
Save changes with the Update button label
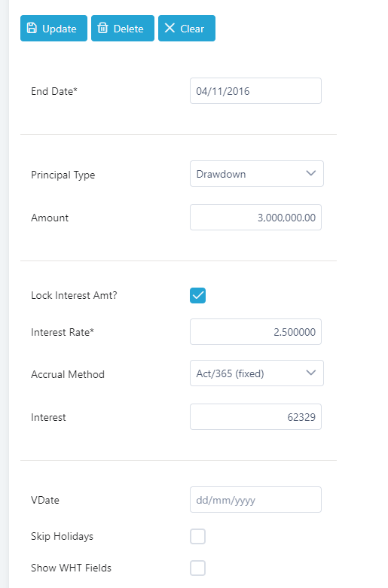click(x=60, y=29)
